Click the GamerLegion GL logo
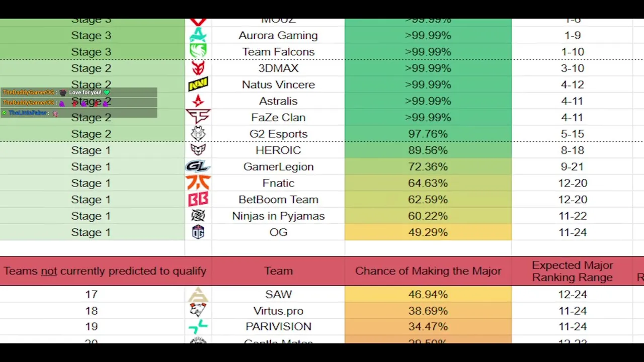Viewport: 644px width, 362px height. (197, 166)
